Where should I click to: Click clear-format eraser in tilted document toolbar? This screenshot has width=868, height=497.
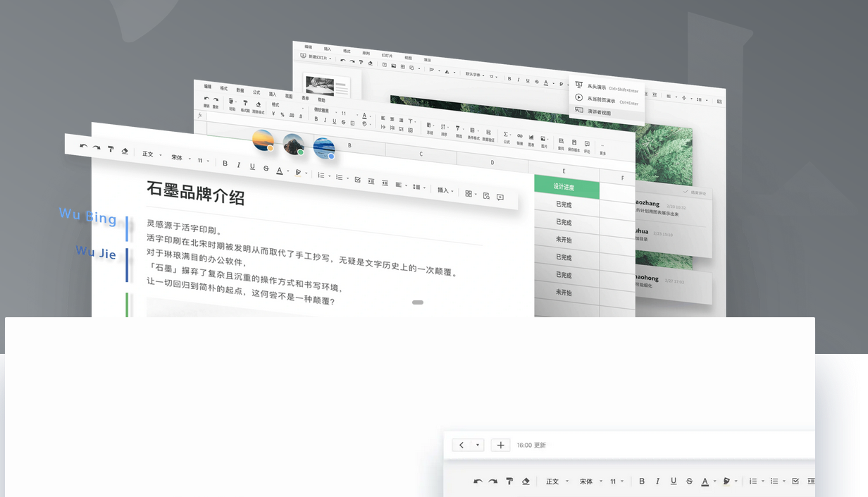tap(125, 151)
